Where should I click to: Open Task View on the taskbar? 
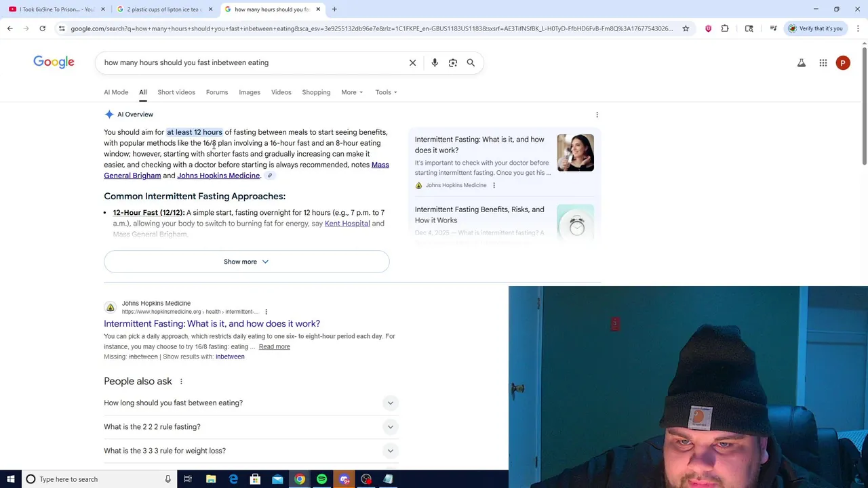click(188, 479)
